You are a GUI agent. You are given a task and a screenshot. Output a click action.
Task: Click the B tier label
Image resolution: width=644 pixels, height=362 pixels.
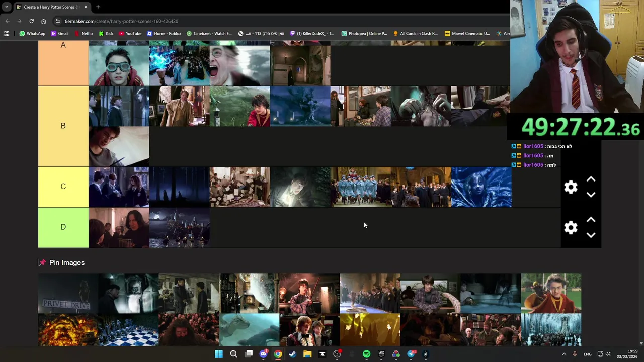(x=63, y=126)
